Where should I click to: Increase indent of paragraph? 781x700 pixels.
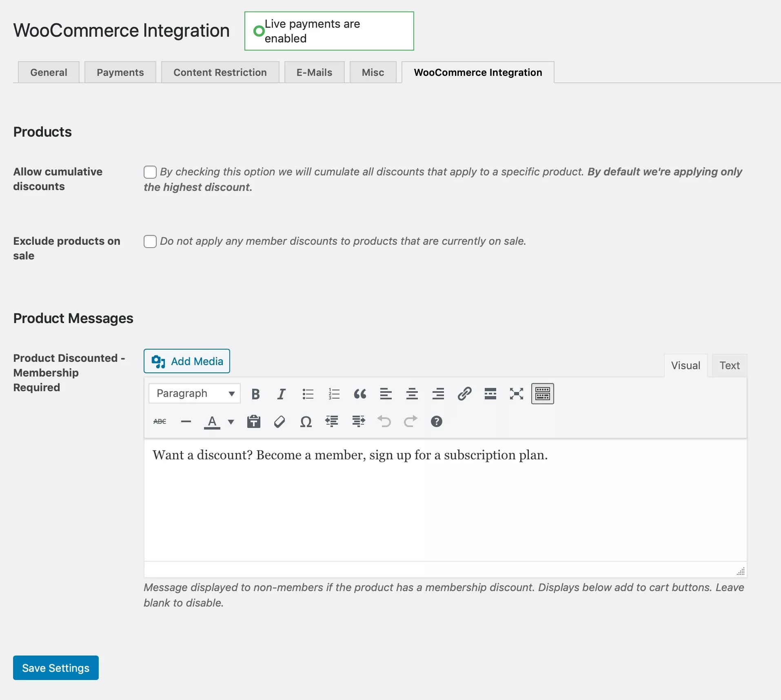pos(358,421)
